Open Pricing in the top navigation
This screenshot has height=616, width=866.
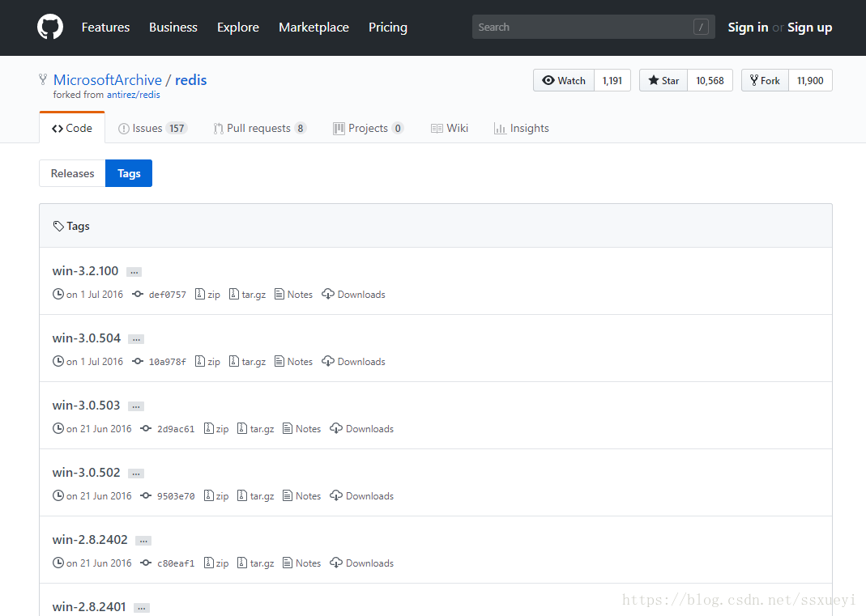(388, 27)
